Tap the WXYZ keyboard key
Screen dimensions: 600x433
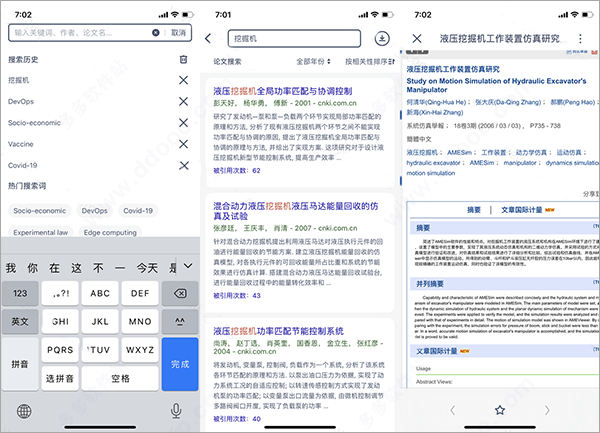coord(140,350)
